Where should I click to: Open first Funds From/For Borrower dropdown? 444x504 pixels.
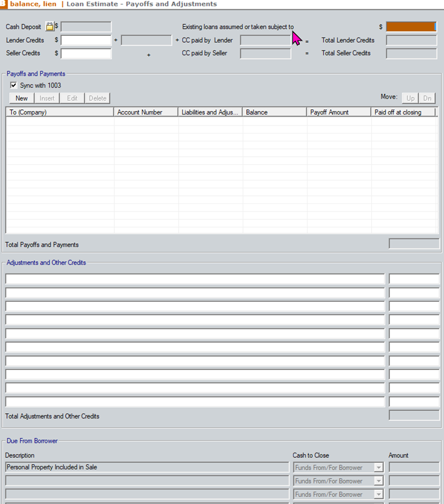click(378, 468)
